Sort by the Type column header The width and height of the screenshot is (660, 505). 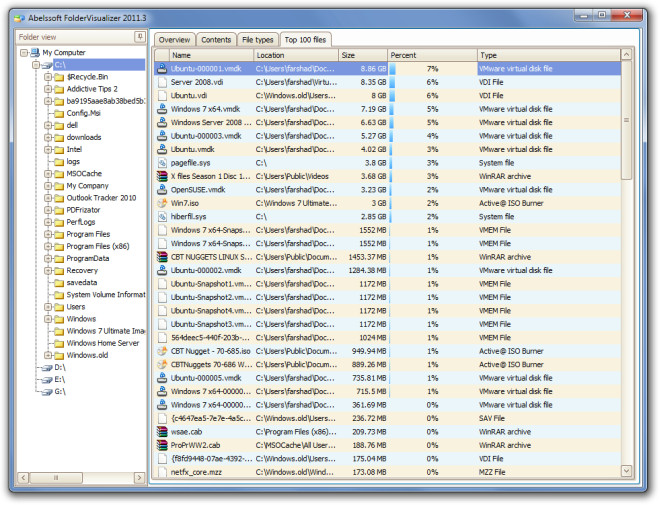[x=549, y=55]
